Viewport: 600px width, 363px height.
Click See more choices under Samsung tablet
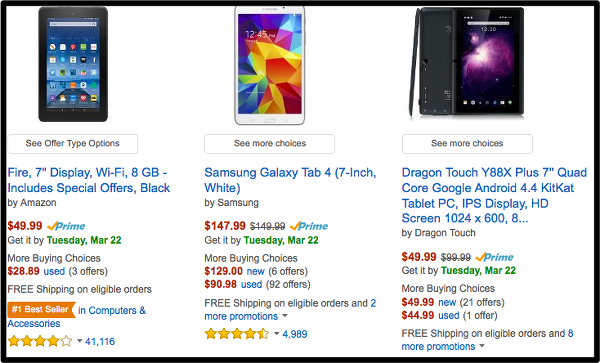(269, 144)
